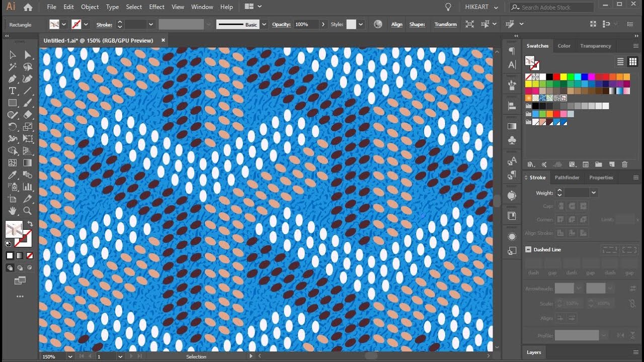Click the Align link in control bar

397,24
